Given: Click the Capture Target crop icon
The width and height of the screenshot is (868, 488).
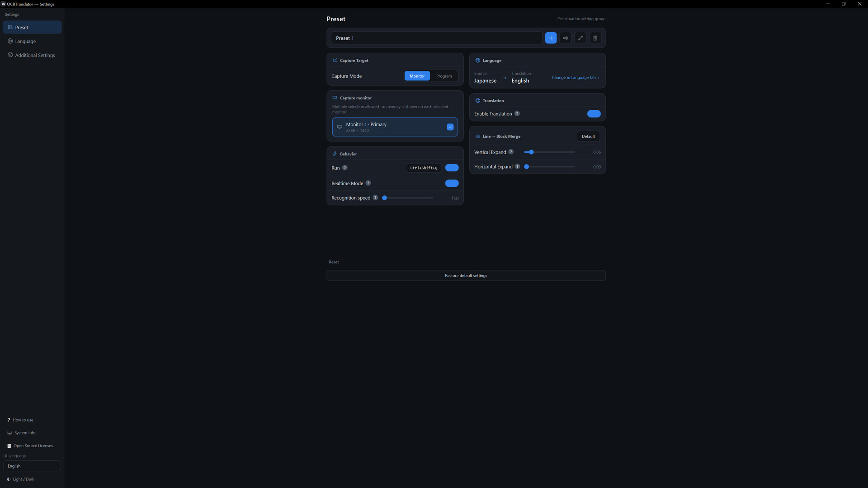Looking at the screenshot, I should click(x=335, y=60).
